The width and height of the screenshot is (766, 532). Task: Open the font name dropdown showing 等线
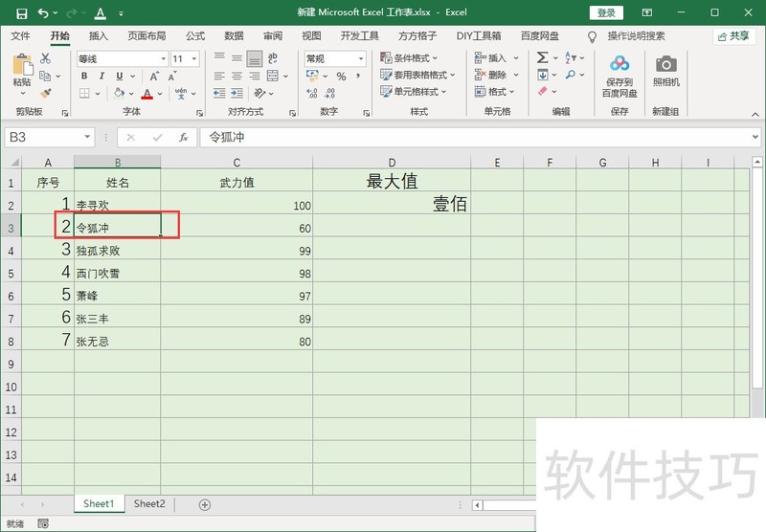(163, 59)
